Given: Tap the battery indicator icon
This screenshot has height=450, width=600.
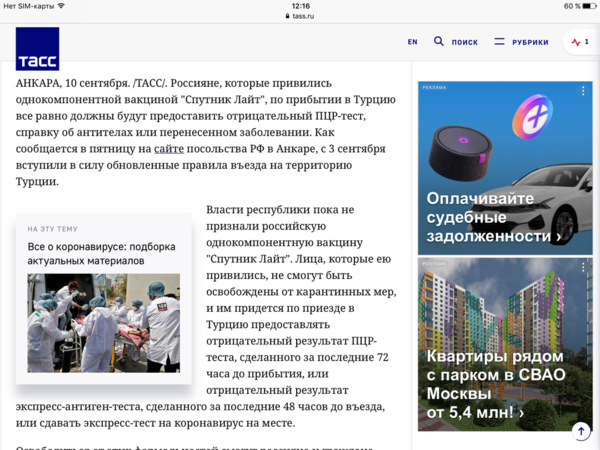Looking at the screenshot, I should pos(589,6).
